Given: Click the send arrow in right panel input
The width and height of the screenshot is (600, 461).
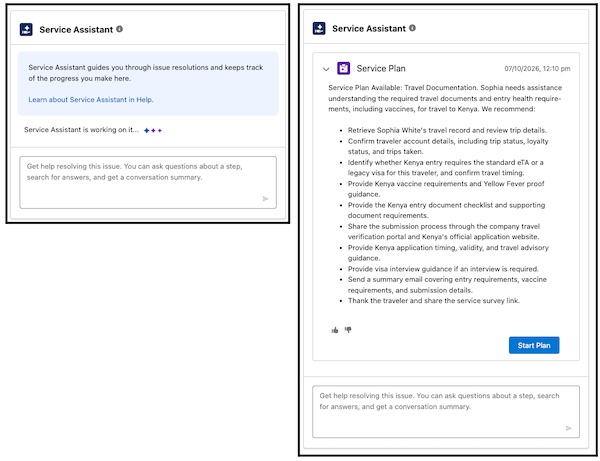Looking at the screenshot, I should (569, 428).
